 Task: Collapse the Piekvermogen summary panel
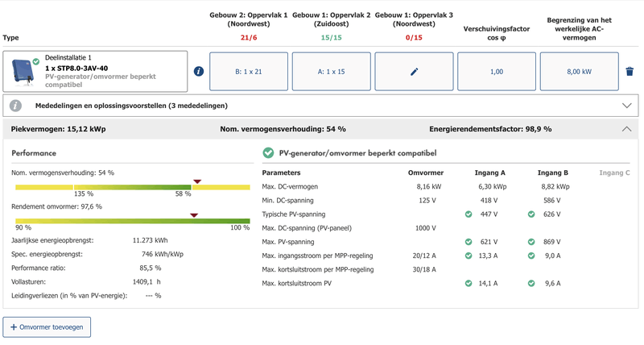627,129
